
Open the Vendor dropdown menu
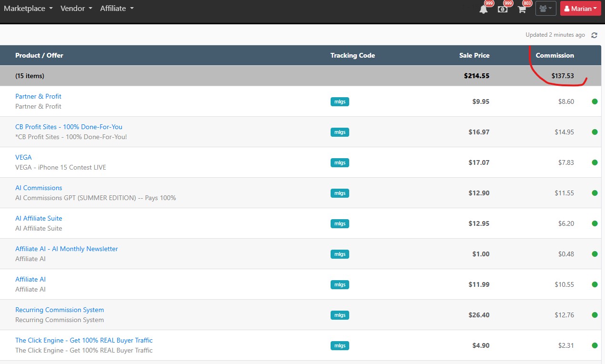[76, 8]
